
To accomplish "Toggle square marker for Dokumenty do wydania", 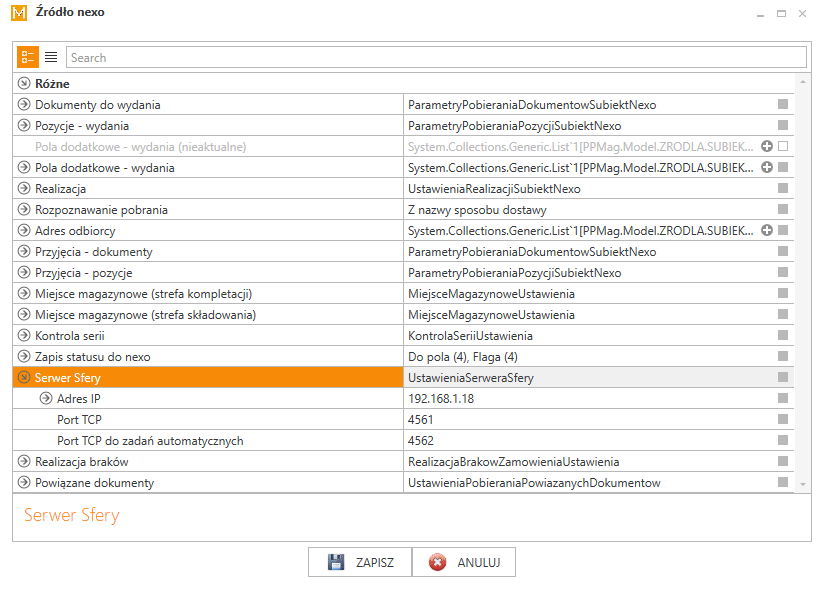I will point(782,104).
